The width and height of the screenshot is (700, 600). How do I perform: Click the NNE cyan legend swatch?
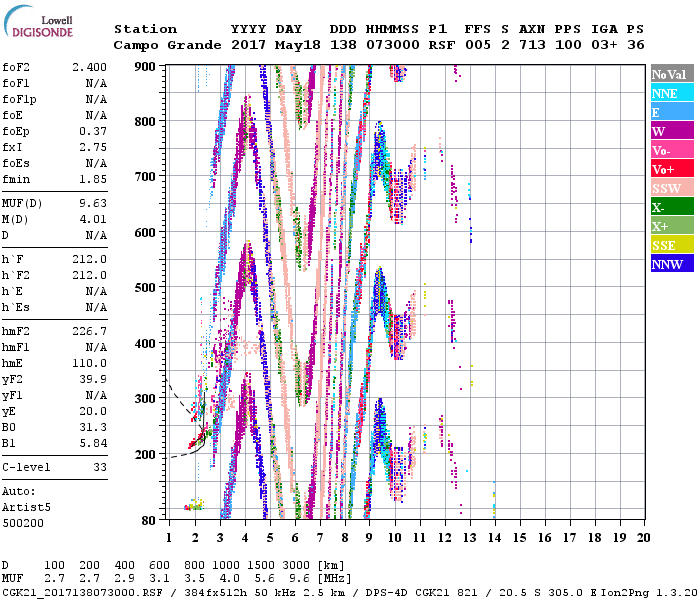[668, 93]
